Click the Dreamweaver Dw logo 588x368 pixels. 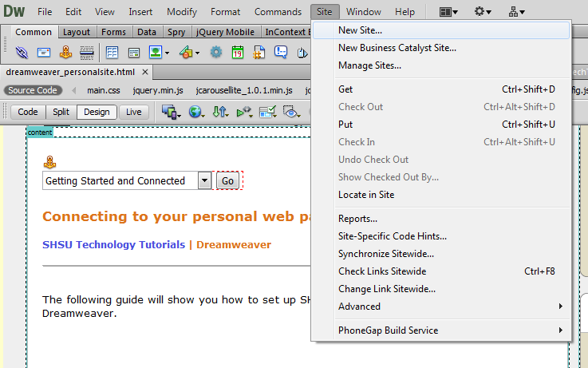pos(14,11)
